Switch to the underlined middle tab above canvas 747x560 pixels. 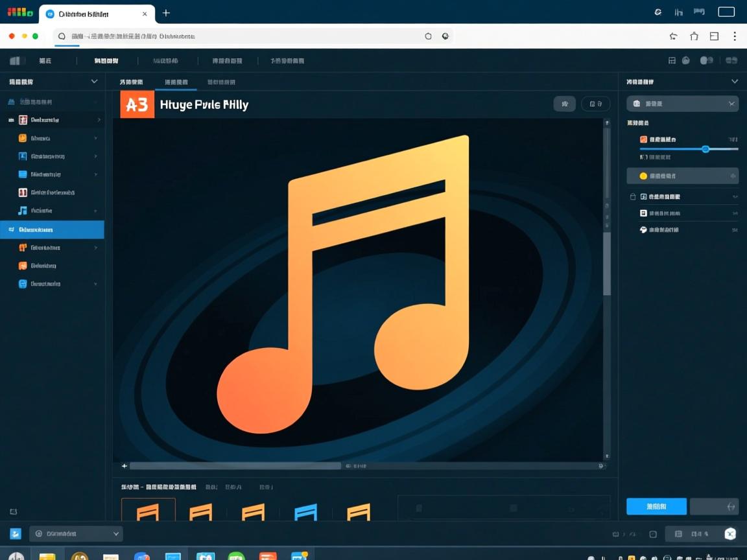coord(176,82)
